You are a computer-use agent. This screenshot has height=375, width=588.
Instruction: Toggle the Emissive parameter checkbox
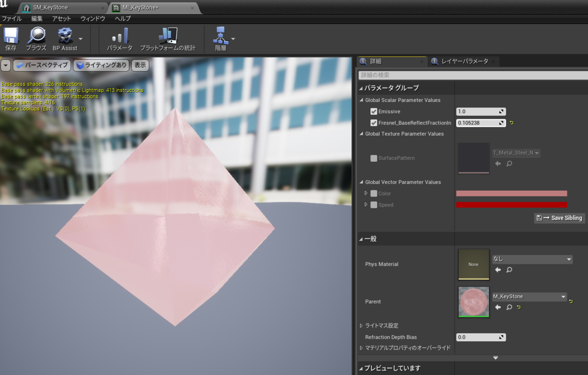pyautogui.click(x=374, y=112)
